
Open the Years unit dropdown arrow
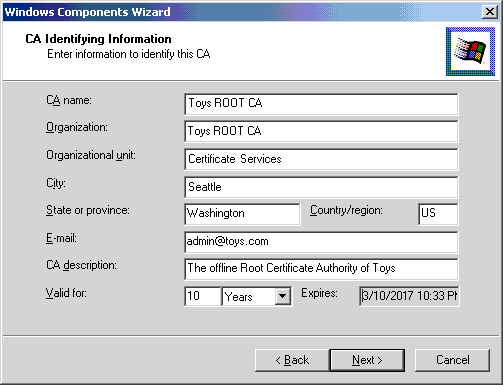(283, 296)
